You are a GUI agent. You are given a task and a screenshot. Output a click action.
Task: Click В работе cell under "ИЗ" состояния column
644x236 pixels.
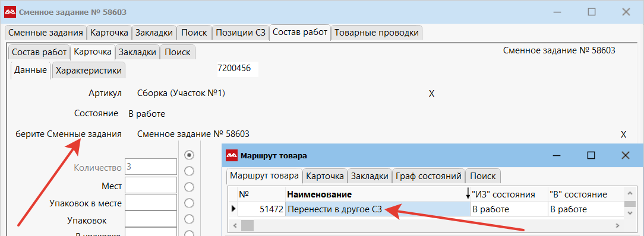click(x=509, y=209)
